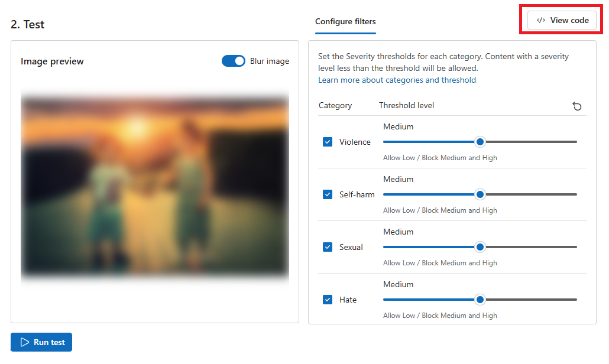This screenshot has width=609, height=364.
Task: Open the View code dialog
Action: [561, 19]
